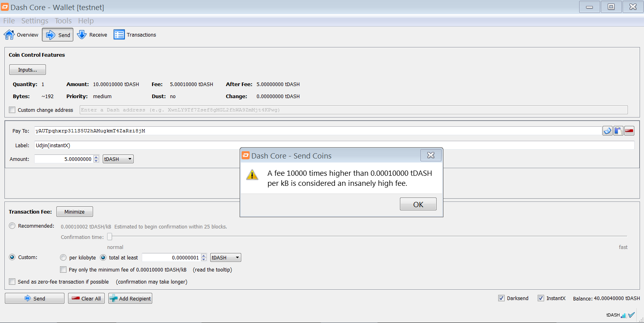Screen dimensions: 644x323
Task: Minimize the Transaction Fee section
Action: [75, 212]
